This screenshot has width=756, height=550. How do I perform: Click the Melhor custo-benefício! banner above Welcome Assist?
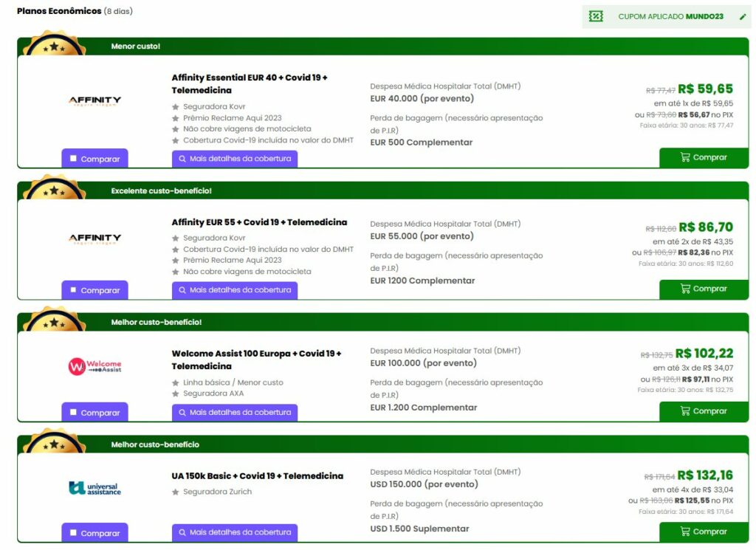[x=157, y=322]
